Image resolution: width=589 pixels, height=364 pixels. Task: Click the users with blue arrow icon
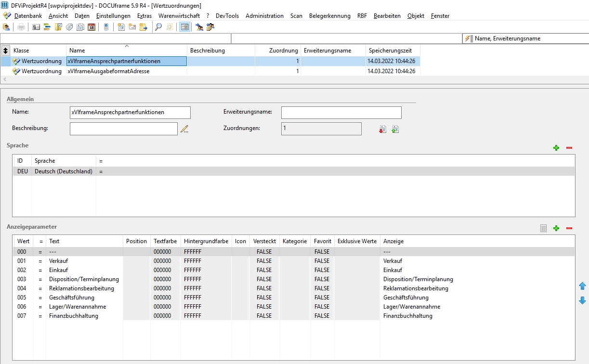click(x=199, y=27)
